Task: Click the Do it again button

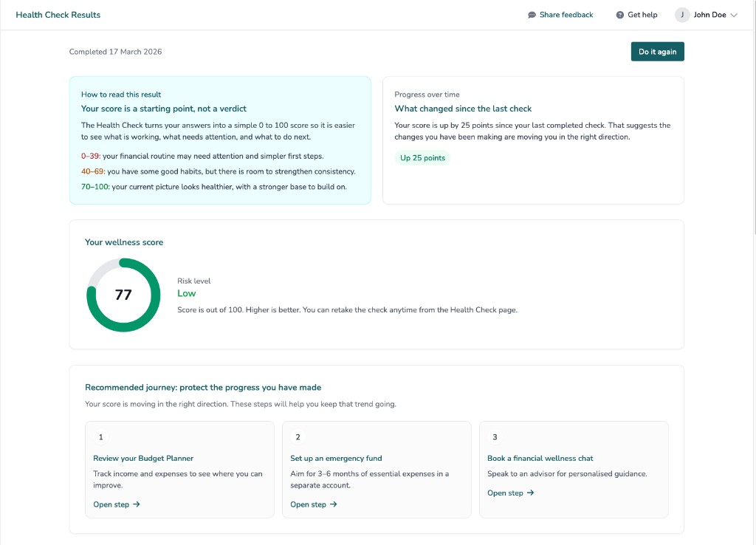Action: click(x=656, y=51)
